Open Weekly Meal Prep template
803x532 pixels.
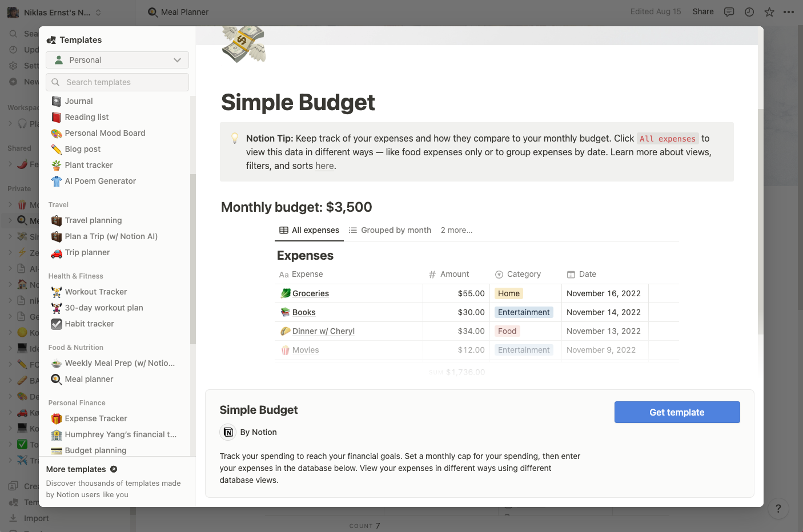click(x=117, y=363)
